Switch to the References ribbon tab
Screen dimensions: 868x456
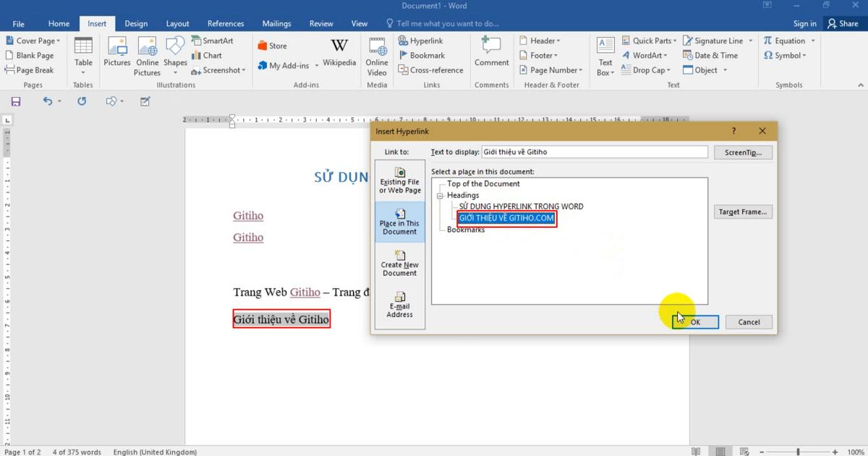[x=226, y=23]
